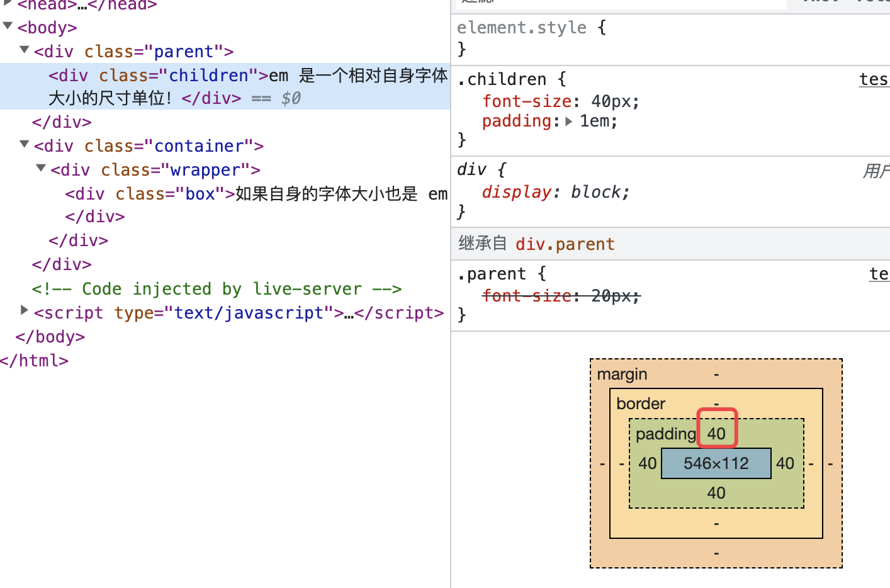Click the element.style rule block
This screenshot has width=890, height=588.
point(670,38)
